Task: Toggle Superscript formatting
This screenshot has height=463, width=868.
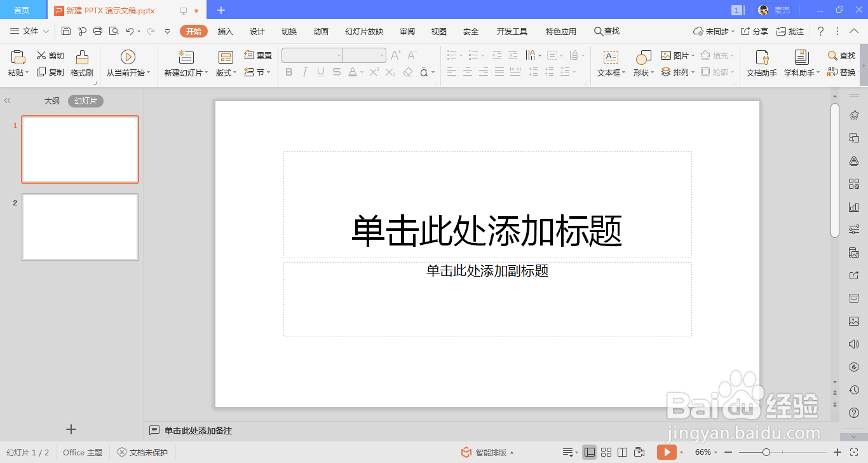Action: [x=374, y=72]
